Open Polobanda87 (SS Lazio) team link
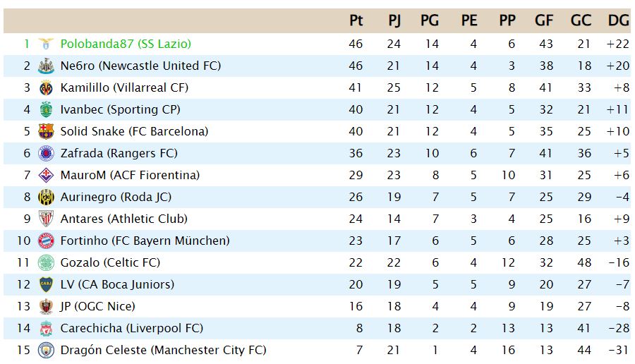Screen dimensions: 635x364 126,44
